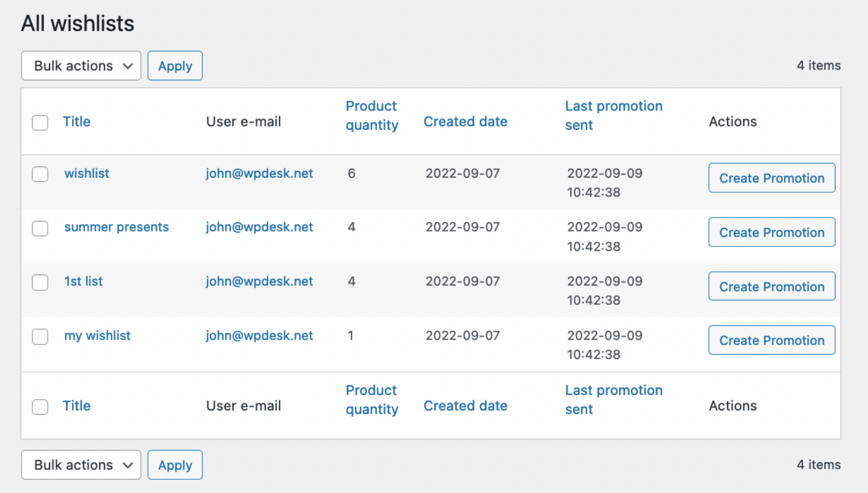Create Promotion for 'my wishlist' row
Viewport: 868px width, 493px height.
coord(771,340)
